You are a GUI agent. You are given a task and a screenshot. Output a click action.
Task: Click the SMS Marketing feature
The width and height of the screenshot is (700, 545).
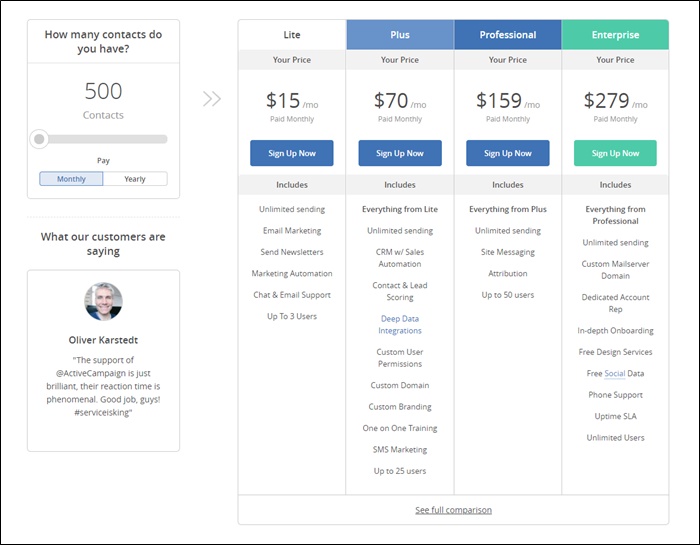coord(400,449)
